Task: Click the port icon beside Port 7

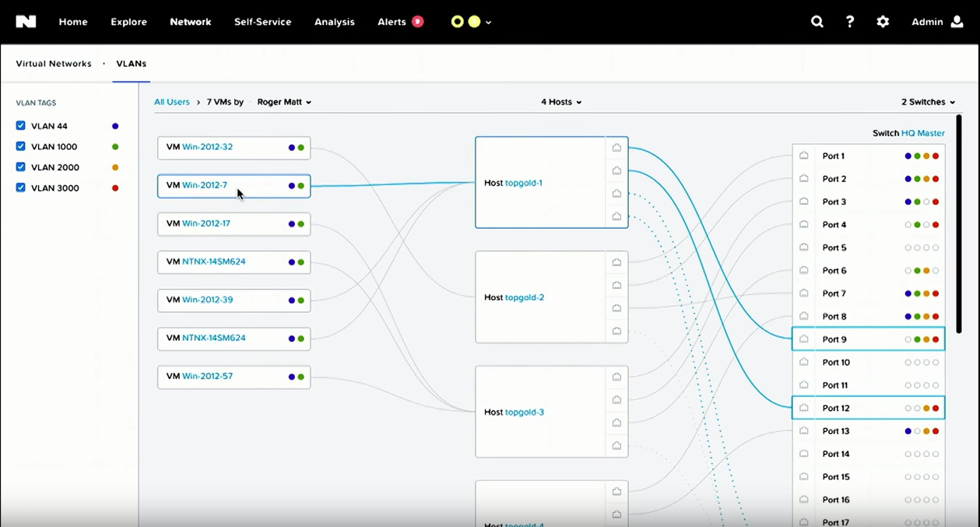Action: (804, 293)
